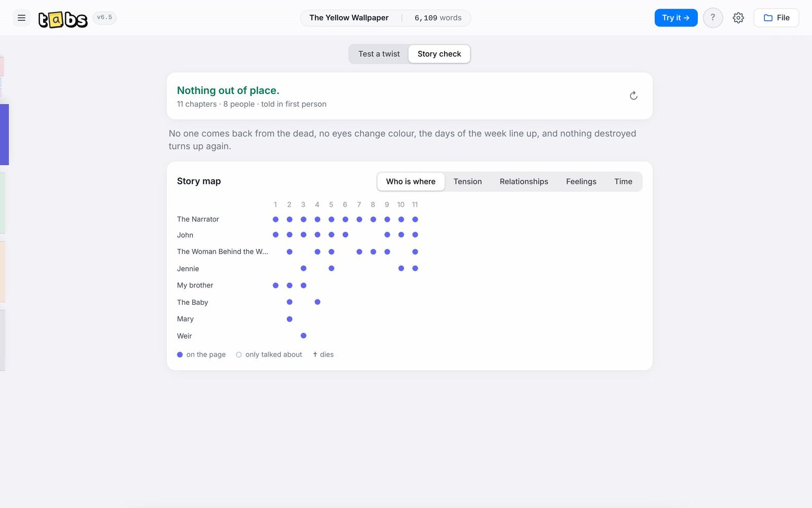Open the hamburger menu
The image size is (812, 508).
pos(21,18)
